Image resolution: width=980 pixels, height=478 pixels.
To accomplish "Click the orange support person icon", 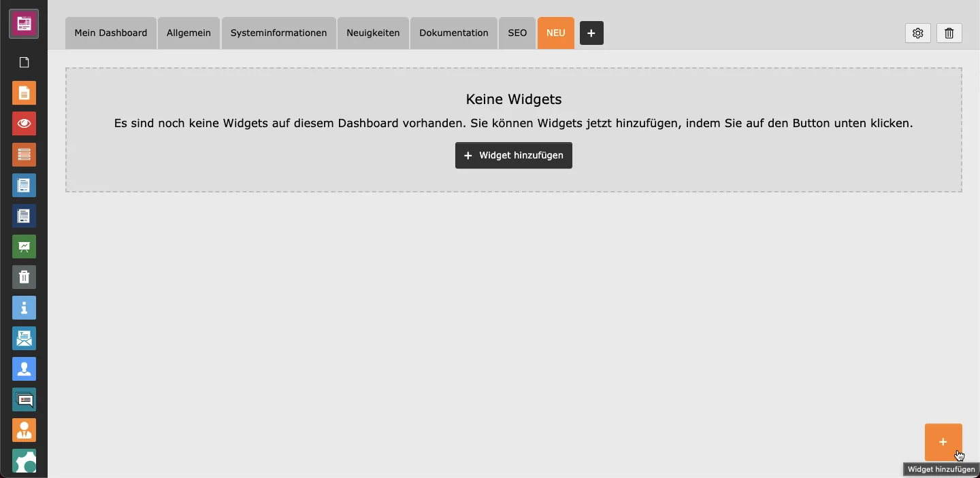I will coord(24,430).
